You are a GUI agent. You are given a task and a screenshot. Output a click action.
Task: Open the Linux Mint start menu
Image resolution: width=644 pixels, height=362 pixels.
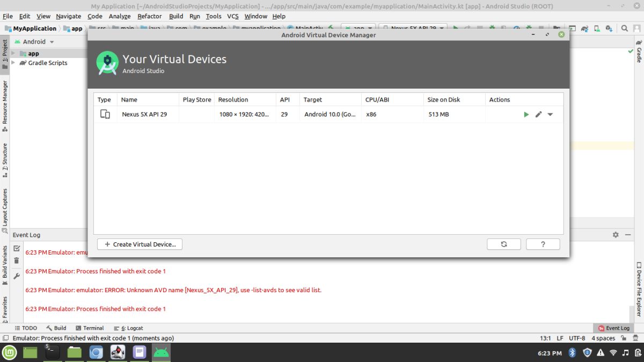(9, 352)
